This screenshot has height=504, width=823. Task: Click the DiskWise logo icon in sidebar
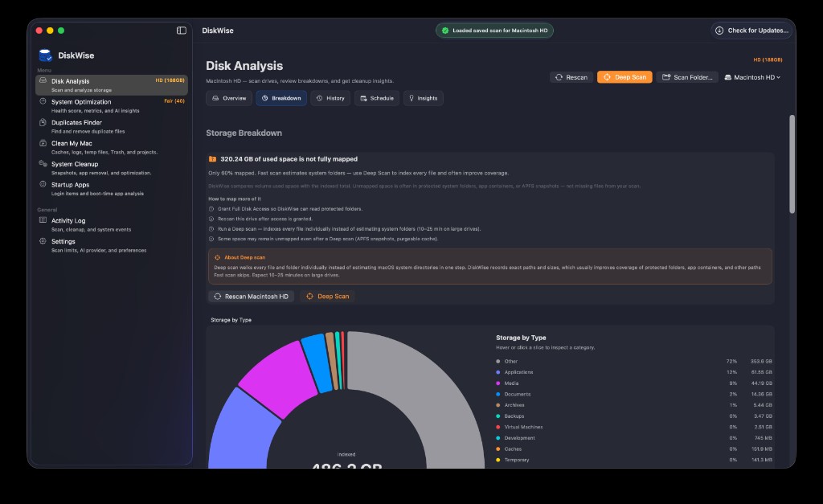[x=46, y=55]
